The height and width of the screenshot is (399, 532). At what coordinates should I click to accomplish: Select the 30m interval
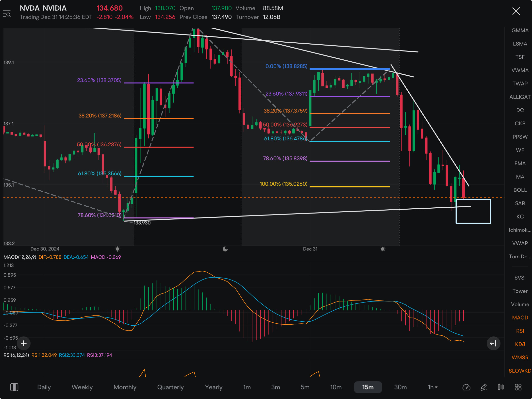pyautogui.click(x=400, y=387)
